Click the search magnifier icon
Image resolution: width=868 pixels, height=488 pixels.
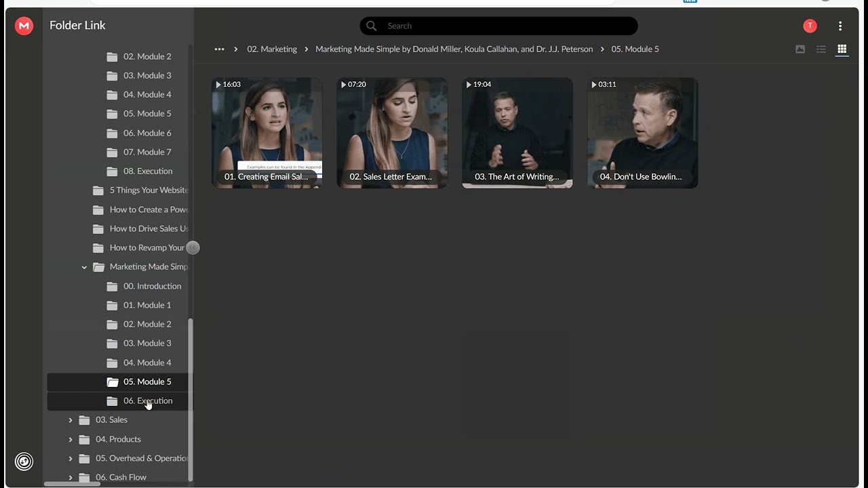tap(372, 26)
